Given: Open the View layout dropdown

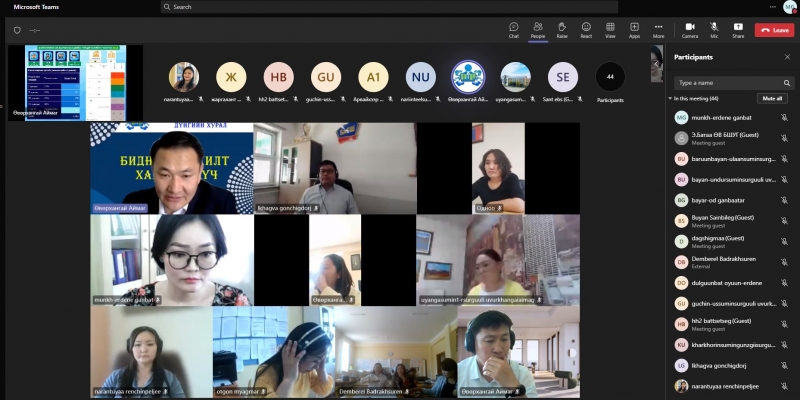Looking at the screenshot, I should pos(610,29).
